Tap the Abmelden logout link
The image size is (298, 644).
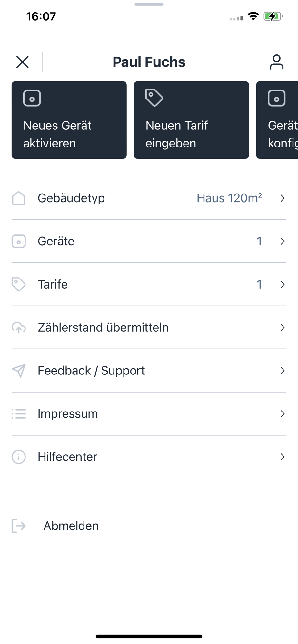pos(71,526)
